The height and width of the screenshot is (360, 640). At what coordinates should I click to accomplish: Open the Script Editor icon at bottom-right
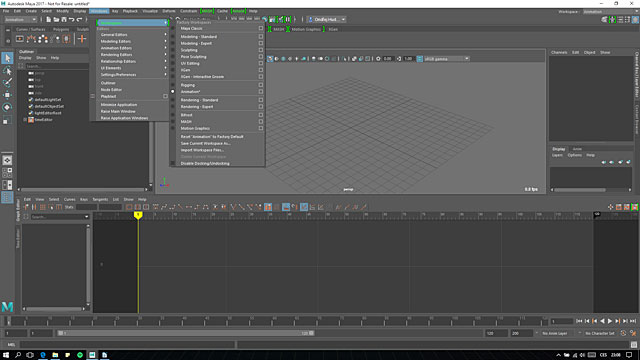point(633,344)
